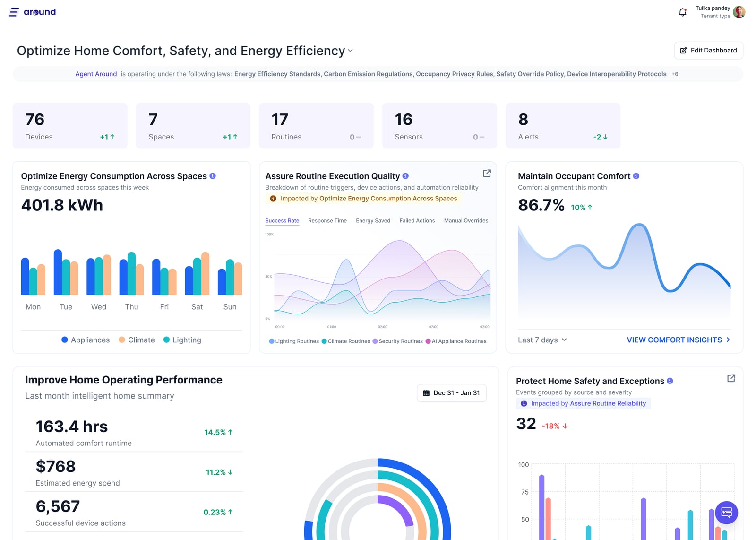Click the Edit Dashboard button
This screenshot has width=756, height=540.
(x=708, y=50)
